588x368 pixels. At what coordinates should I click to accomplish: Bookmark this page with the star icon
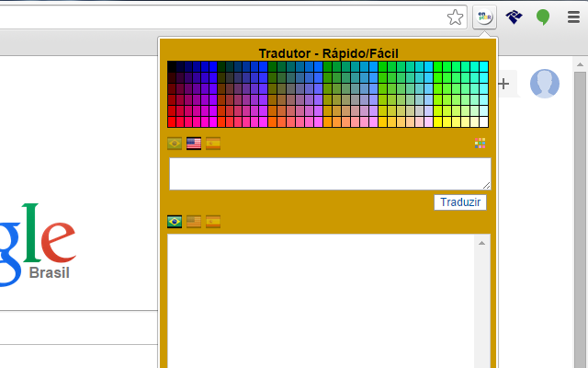(455, 17)
